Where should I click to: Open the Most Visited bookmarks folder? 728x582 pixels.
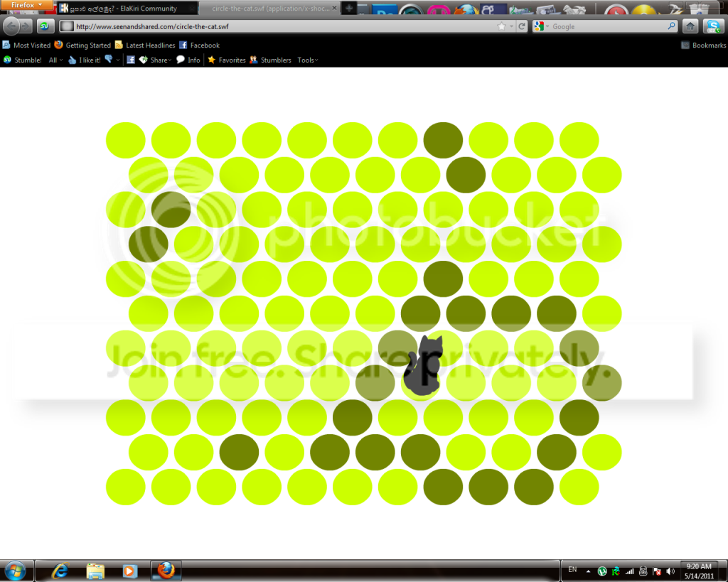tap(26, 45)
